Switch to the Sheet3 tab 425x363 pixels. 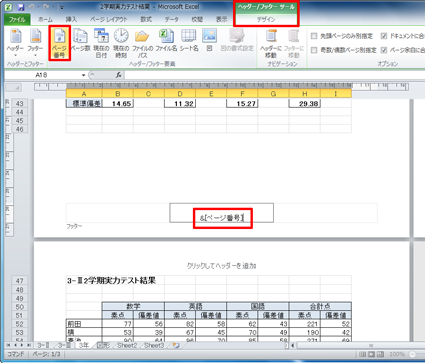coord(154,345)
